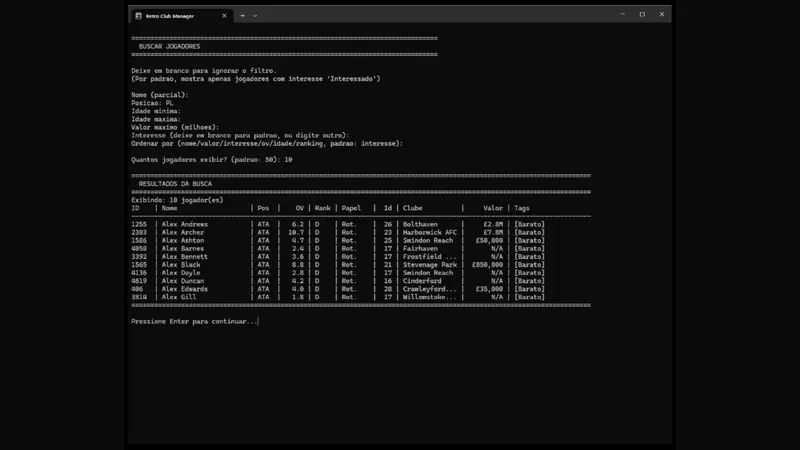
Task: Click the Posicao: PL filter line
Action: coord(152,103)
